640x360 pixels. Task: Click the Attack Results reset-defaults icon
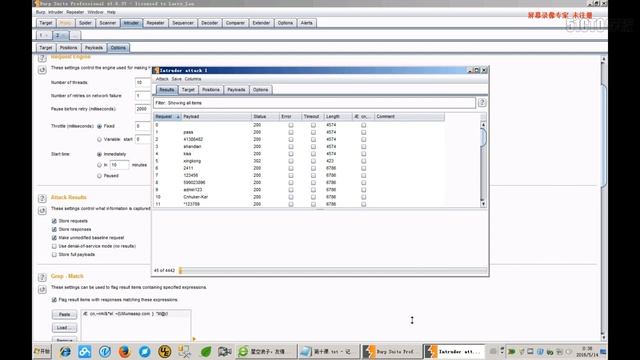(x=42, y=211)
